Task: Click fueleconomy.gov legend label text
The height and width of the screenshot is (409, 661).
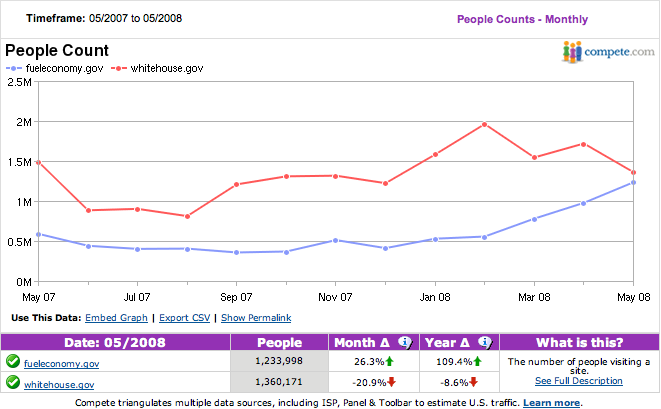Action: click(64, 68)
